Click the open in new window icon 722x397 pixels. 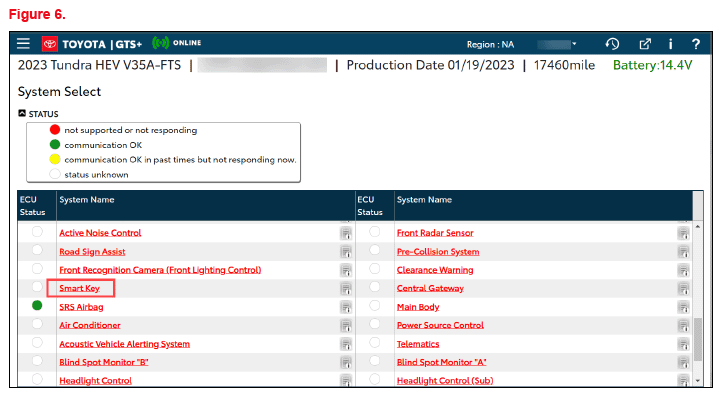(x=645, y=44)
